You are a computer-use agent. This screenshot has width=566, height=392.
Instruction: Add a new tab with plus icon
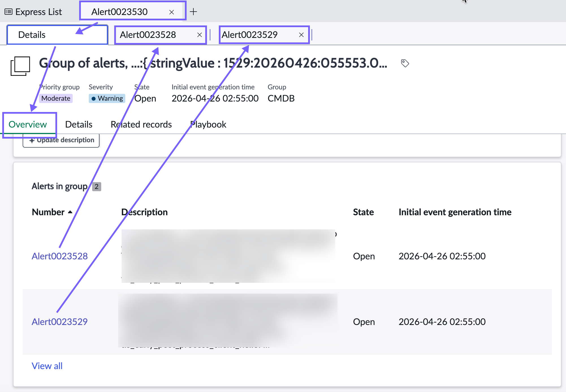click(193, 12)
